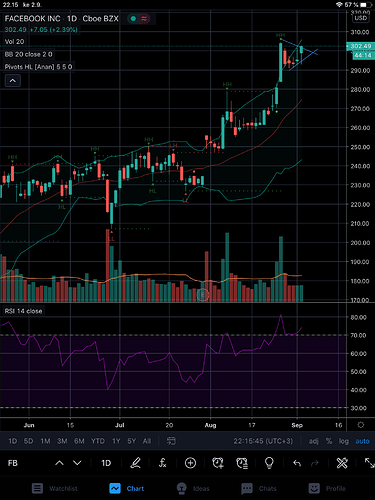Enter fullscreen with diagonal arrows icon
Screen dimensions: 375x500
[x=369, y=463]
